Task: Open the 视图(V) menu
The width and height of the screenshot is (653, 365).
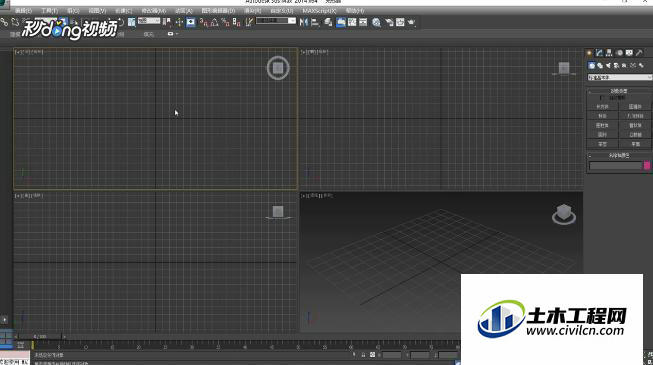Action: [97, 11]
